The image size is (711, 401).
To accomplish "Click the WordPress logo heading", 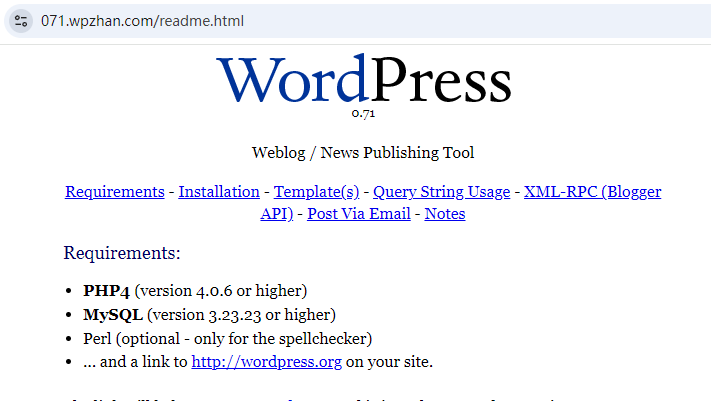I will click(363, 80).
